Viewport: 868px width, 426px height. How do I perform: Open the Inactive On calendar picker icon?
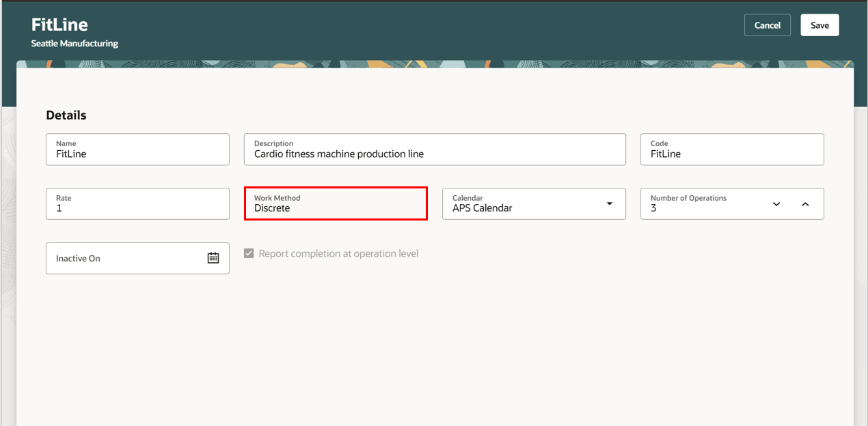coord(213,258)
